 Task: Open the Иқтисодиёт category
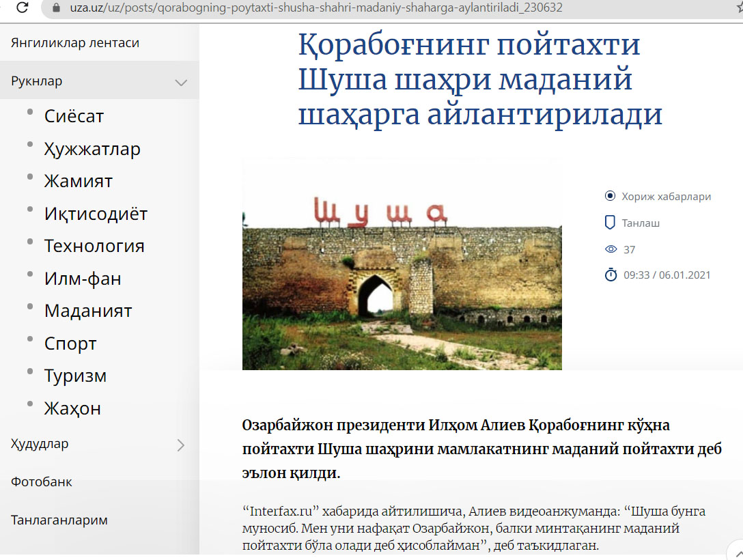click(x=96, y=214)
